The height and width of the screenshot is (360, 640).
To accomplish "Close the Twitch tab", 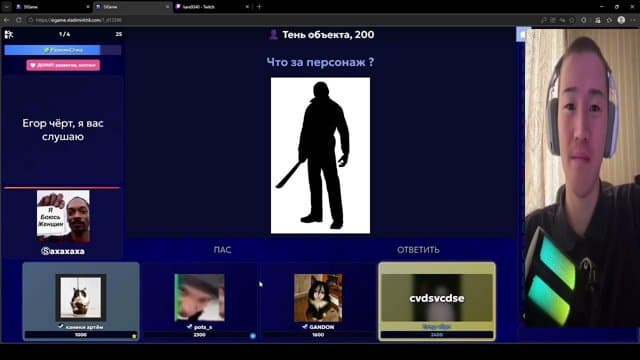I will click(247, 7).
